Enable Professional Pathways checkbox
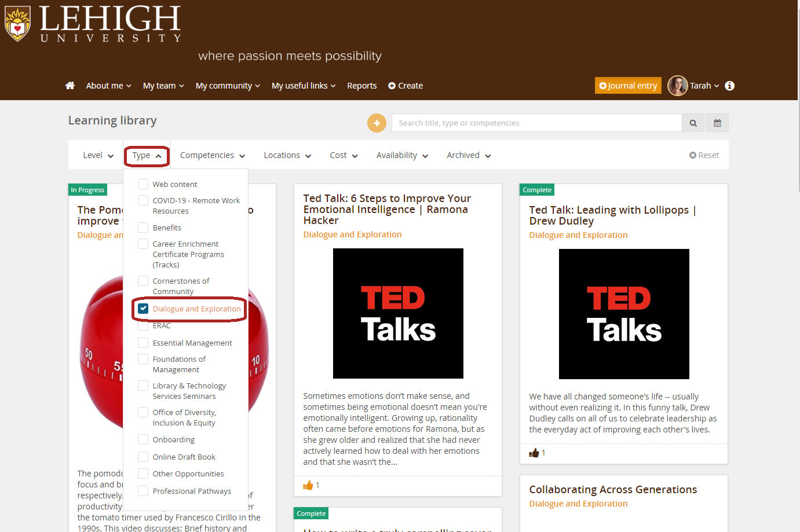 click(x=143, y=491)
